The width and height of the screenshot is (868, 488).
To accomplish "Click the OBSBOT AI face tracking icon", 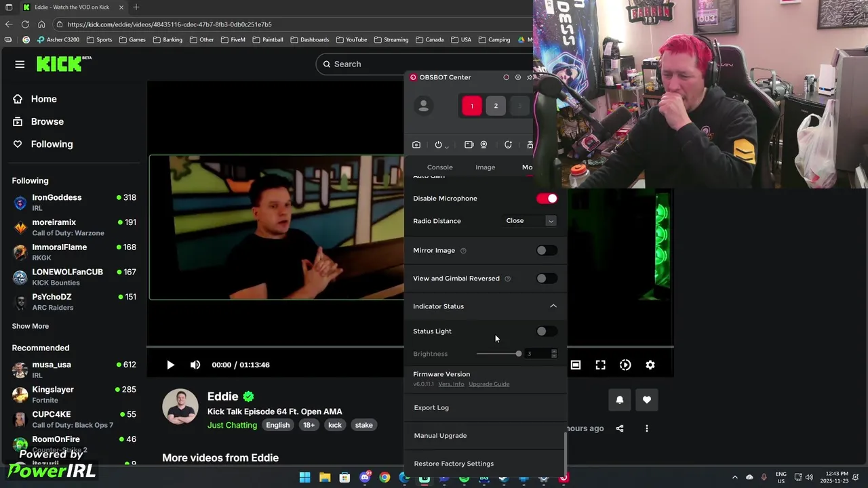I will (508, 144).
